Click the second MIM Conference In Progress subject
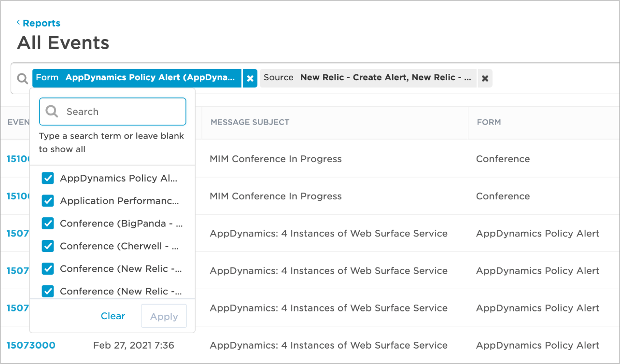620x364 pixels. tap(276, 196)
